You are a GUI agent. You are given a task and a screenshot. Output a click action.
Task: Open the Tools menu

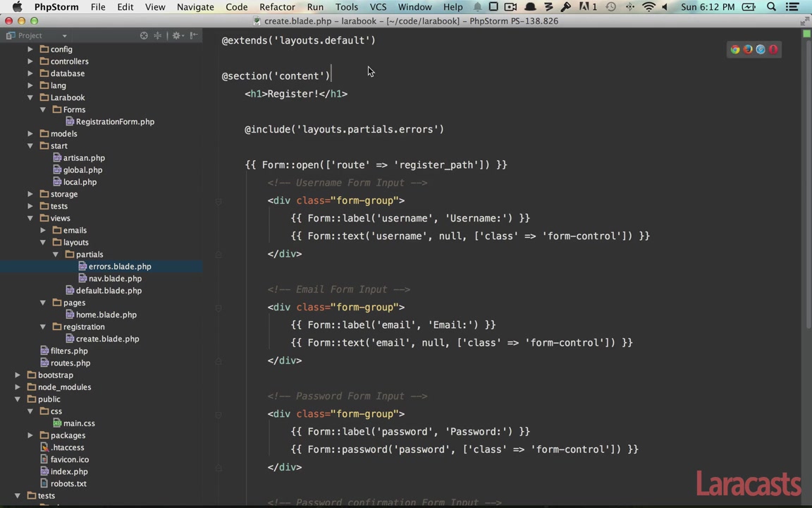pyautogui.click(x=347, y=7)
